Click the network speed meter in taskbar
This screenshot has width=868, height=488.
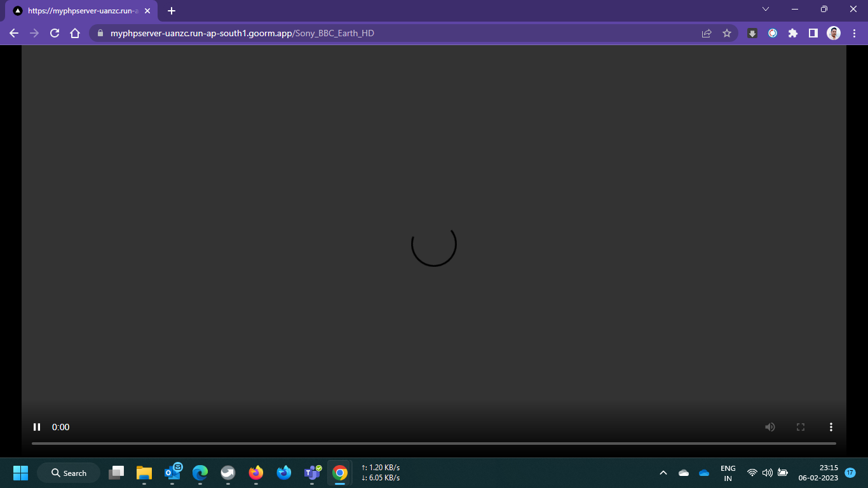381,473
